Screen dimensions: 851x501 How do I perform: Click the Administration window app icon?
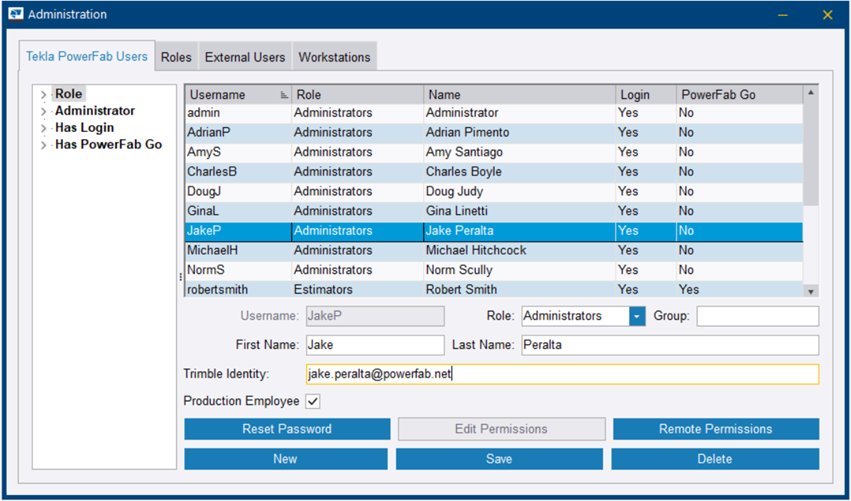(15, 15)
